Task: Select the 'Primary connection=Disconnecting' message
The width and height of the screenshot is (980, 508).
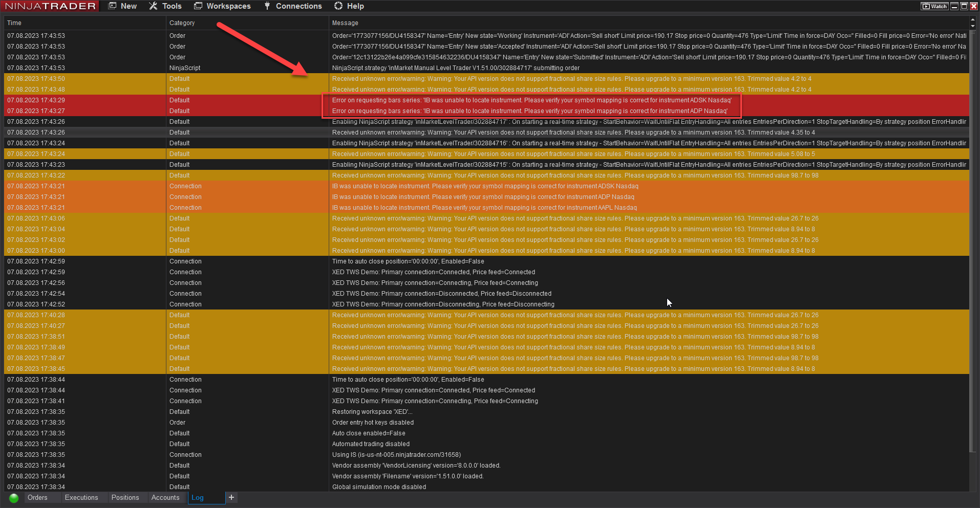Action: (x=443, y=304)
